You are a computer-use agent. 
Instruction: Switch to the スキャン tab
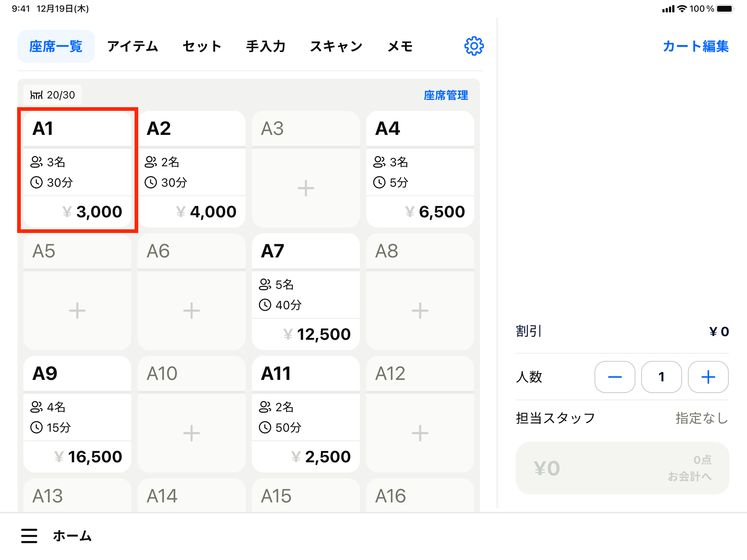click(336, 46)
